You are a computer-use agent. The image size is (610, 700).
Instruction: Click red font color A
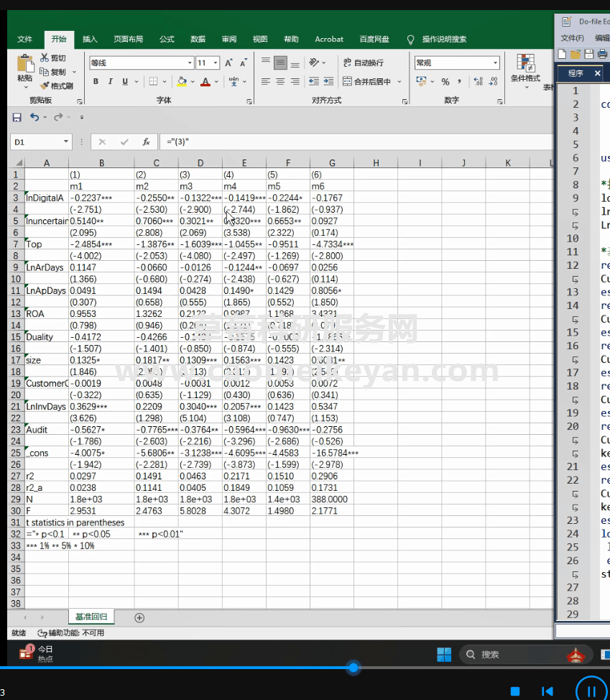[205, 82]
